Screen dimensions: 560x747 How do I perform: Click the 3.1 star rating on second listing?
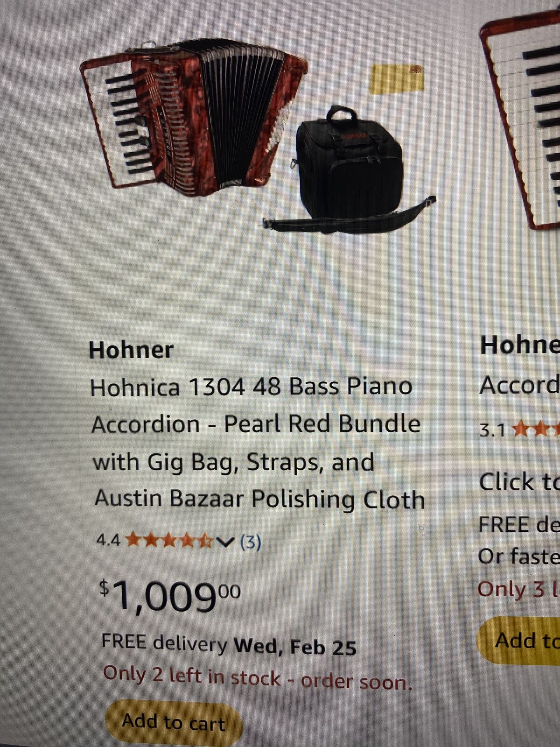coord(519,429)
